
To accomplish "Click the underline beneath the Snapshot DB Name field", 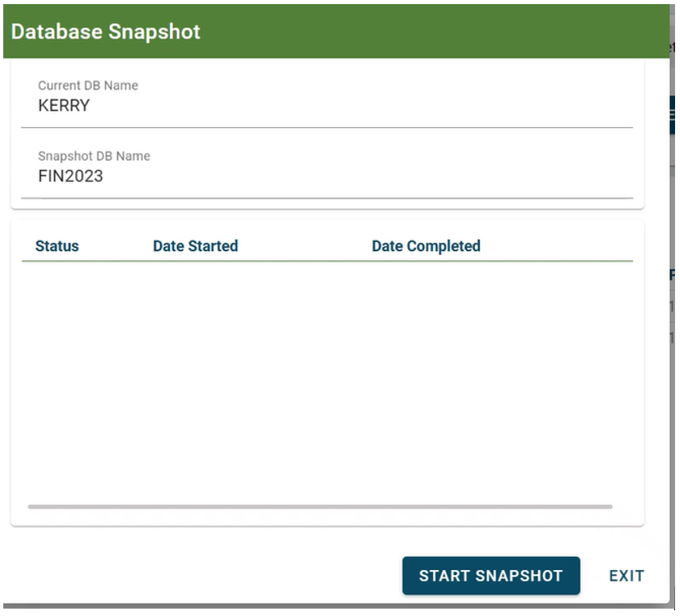I will [327, 198].
